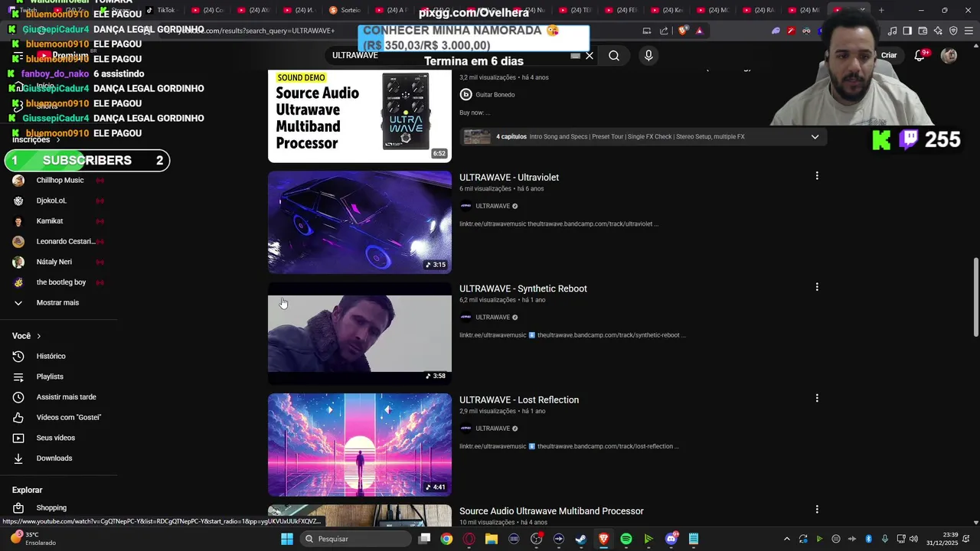
Task: Start voice search with the microphone icon
Action: (648, 56)
